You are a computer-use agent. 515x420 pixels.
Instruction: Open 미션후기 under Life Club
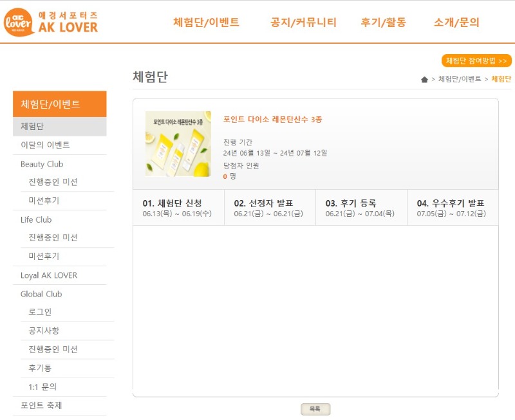click(x=44, y=256)
